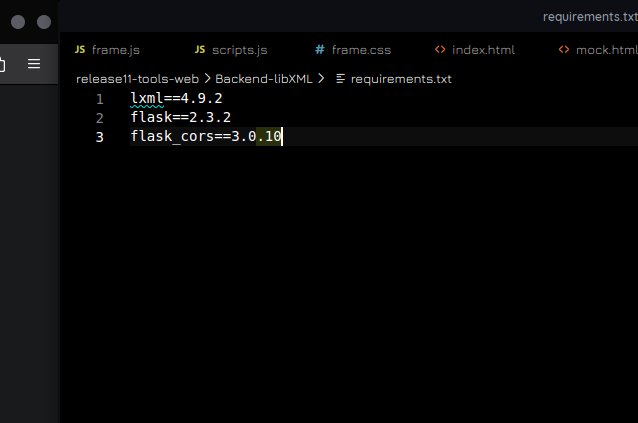Place the cursor in the lxml==4.9.2 line
The image size is (638, 423).
[x=176, y=99]
